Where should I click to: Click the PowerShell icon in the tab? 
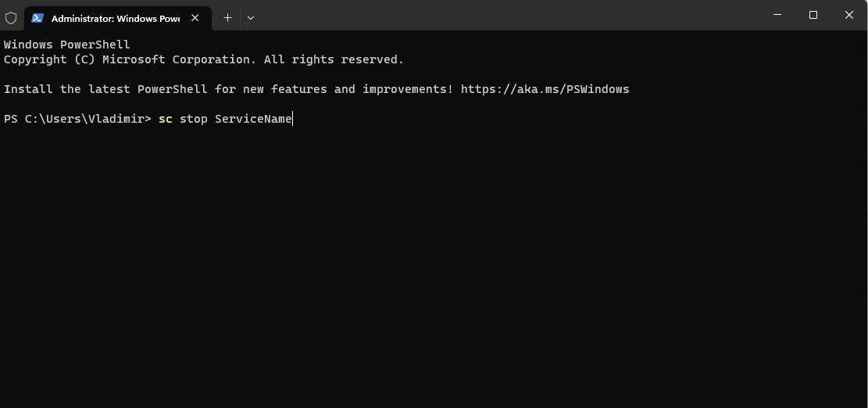pyautogui.click(x=37, y=17)
